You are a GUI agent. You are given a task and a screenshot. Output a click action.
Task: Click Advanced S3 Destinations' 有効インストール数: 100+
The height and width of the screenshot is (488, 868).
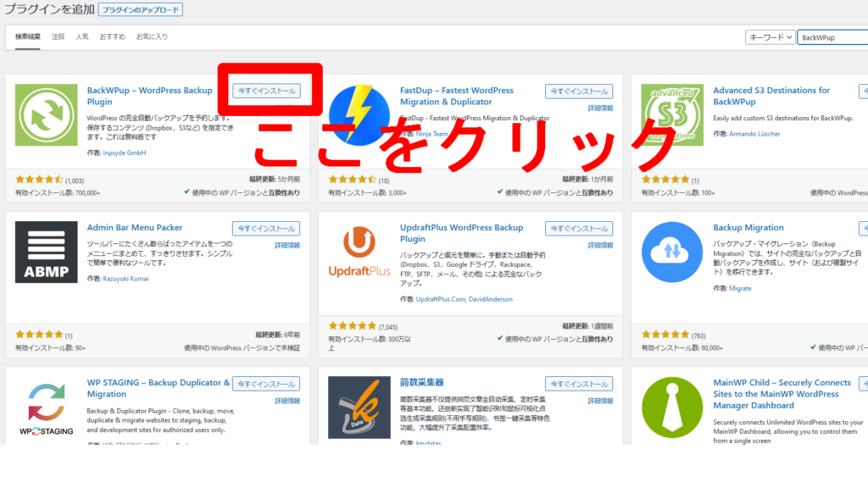click(678, 193)
